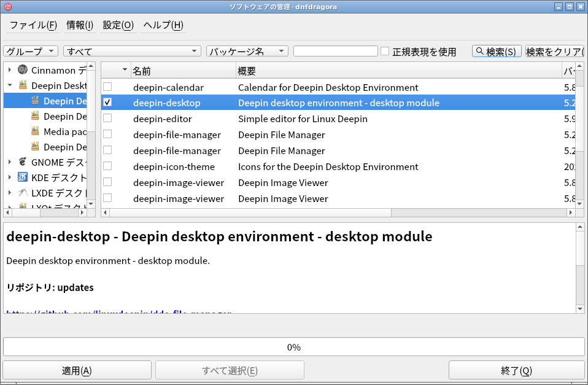Select the KDE デスクト tree item
This screenshot has height=385, width=588.
point(59,177)
